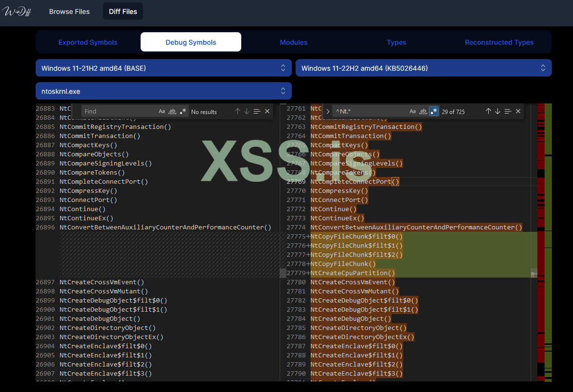Toggle Match Case in left Find box
The width and height of the screenshot is (573, 392).
point(161,111)
